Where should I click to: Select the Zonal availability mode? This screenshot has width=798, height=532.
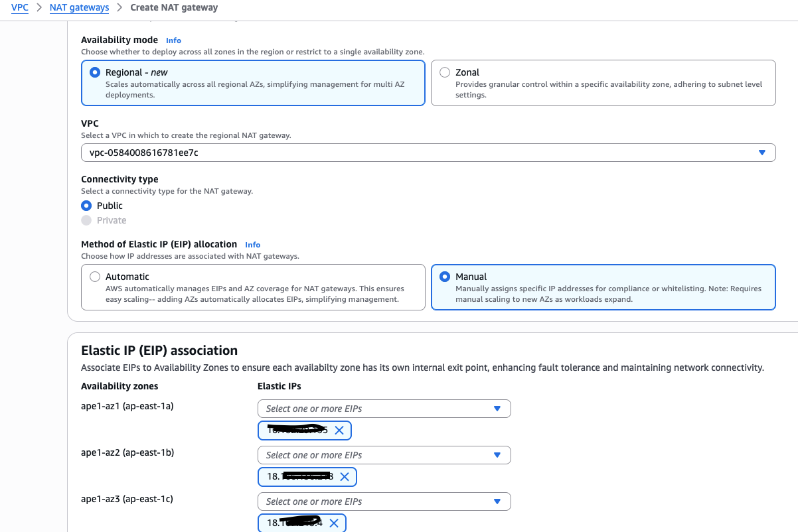[445, 72]
